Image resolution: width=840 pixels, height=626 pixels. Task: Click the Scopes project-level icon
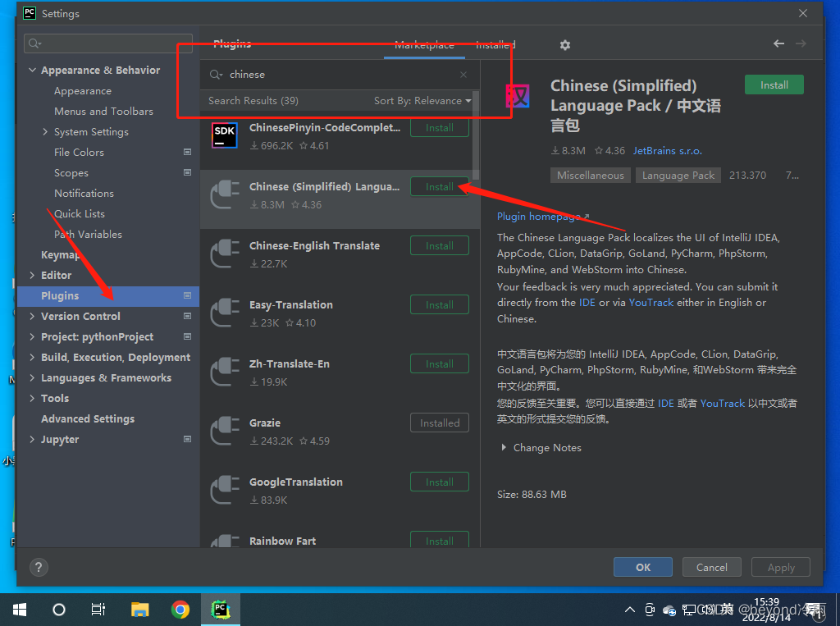pyautogui.click(x=188, y=172)
